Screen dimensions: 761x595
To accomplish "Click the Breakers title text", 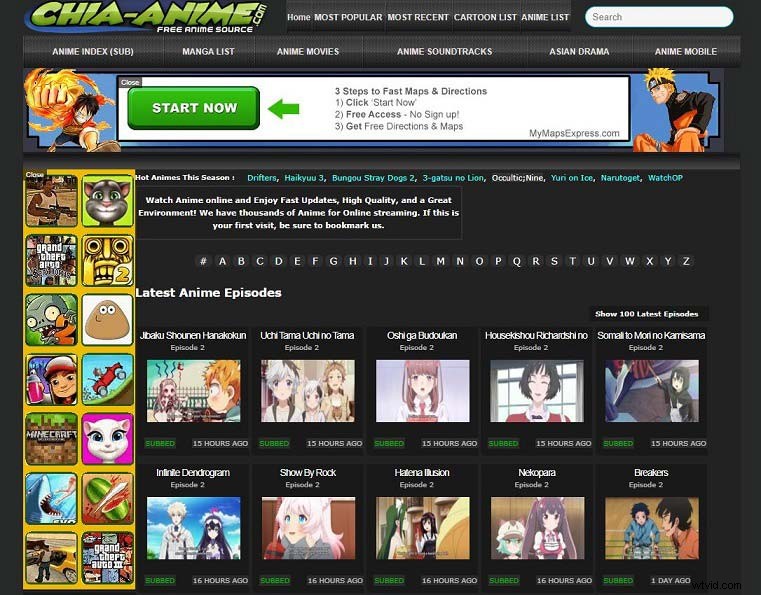I will [x=651, y=472].
